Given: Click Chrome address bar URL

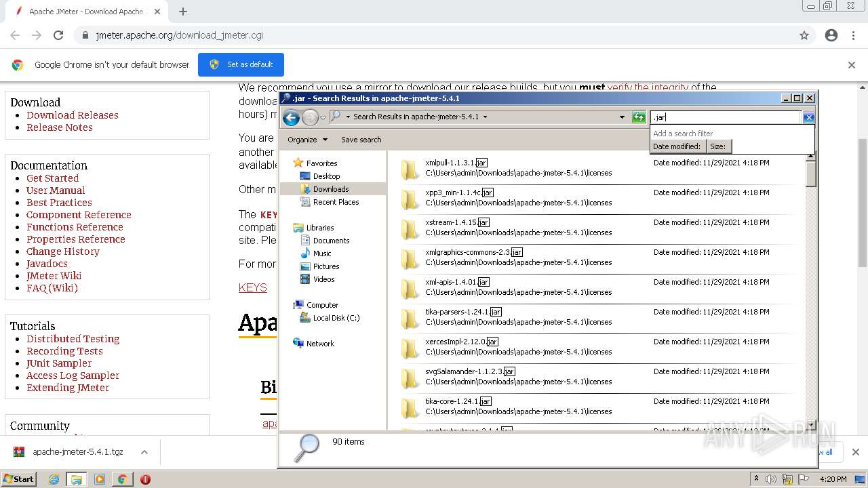Looking at the screenshot, I should coord(179,35).
